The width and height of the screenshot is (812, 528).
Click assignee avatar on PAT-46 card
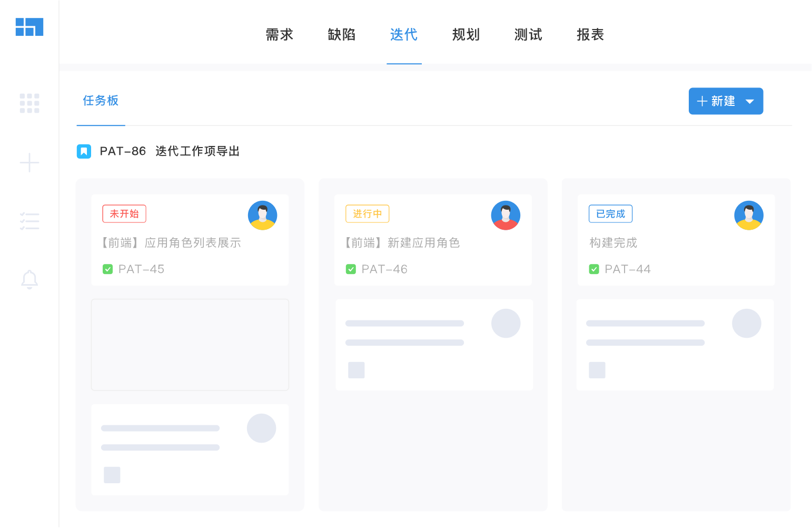506,216
